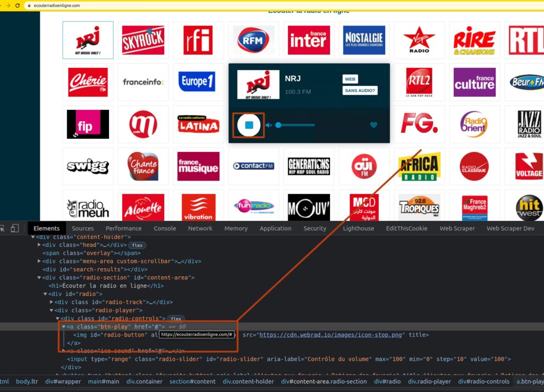The width and height of the screenshot is (544, 392).
Task: Collapse the a class="btn-play" element
Action: 64,327
